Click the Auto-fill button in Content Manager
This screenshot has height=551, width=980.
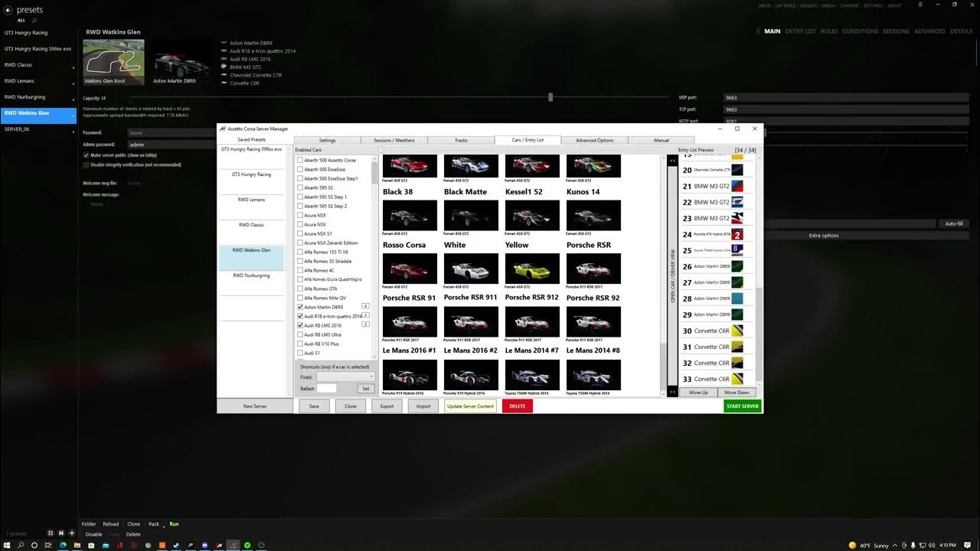point(954,223)
